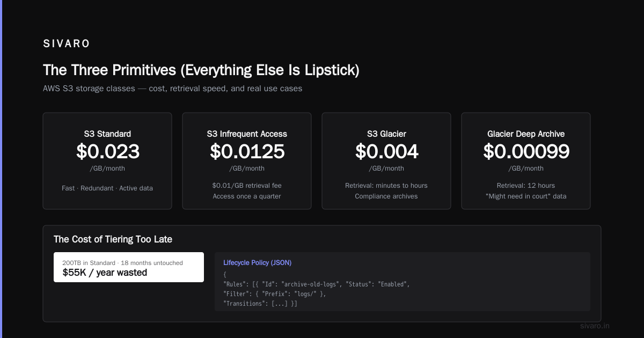The width and height of the screenshot is (644, 338).
Task: Click the Lifecycle Policy (JSON) label
Action: [257, 262]
